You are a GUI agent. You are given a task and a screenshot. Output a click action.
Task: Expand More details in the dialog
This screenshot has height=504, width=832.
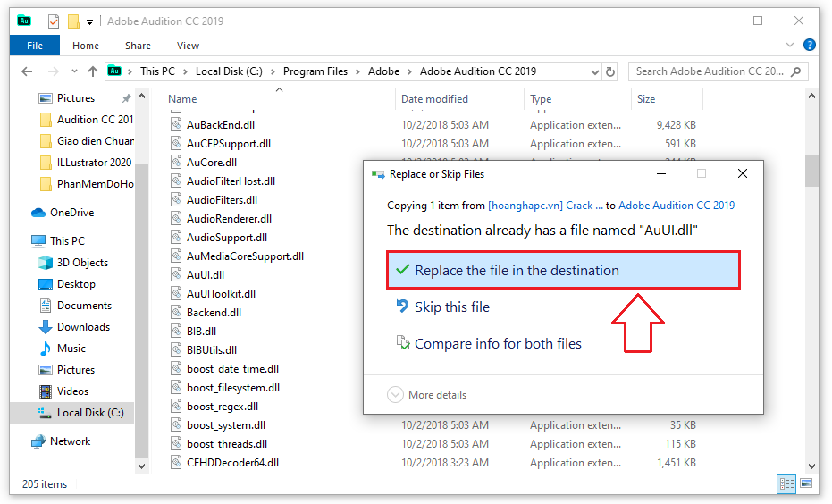click(427, 395)
